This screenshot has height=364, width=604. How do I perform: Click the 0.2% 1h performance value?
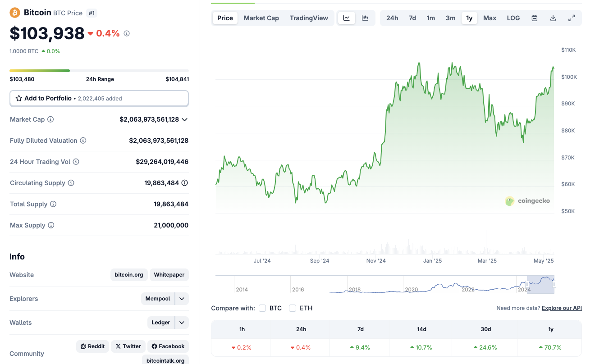[x=242, y=347]
